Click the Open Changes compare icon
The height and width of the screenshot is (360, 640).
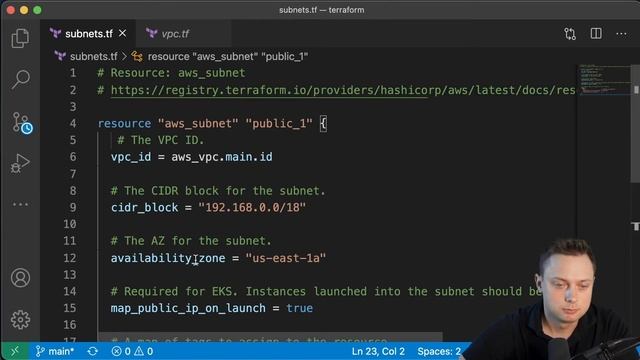pyautogui.click(x=570, y=34)
